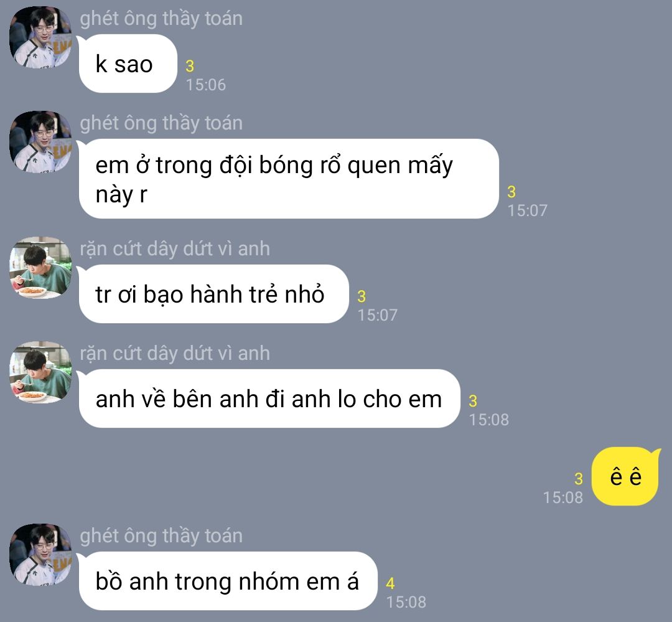Click sender name above 'bồ anh trong nhóm em á'

pyautogui.click(x=161, y=536)
